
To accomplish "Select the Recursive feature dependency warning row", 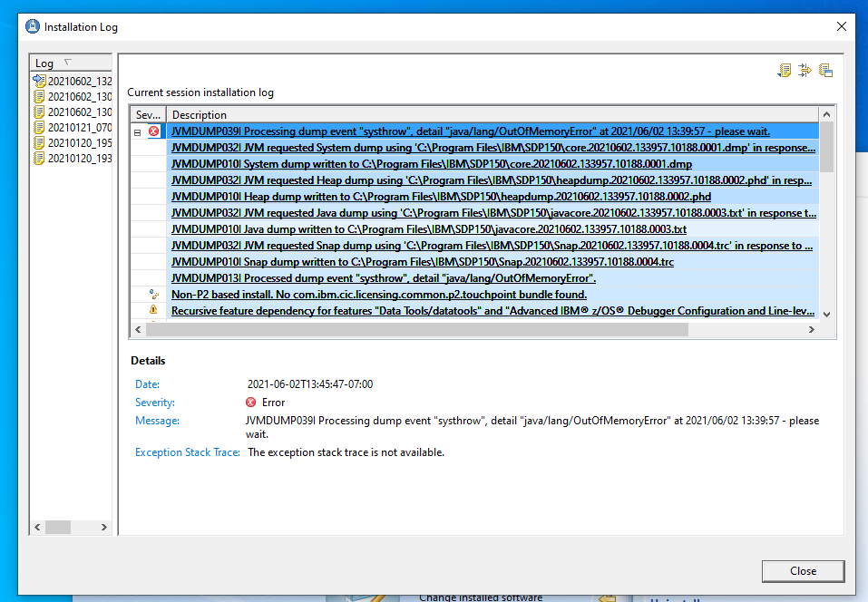I will (x=493, y=311).
